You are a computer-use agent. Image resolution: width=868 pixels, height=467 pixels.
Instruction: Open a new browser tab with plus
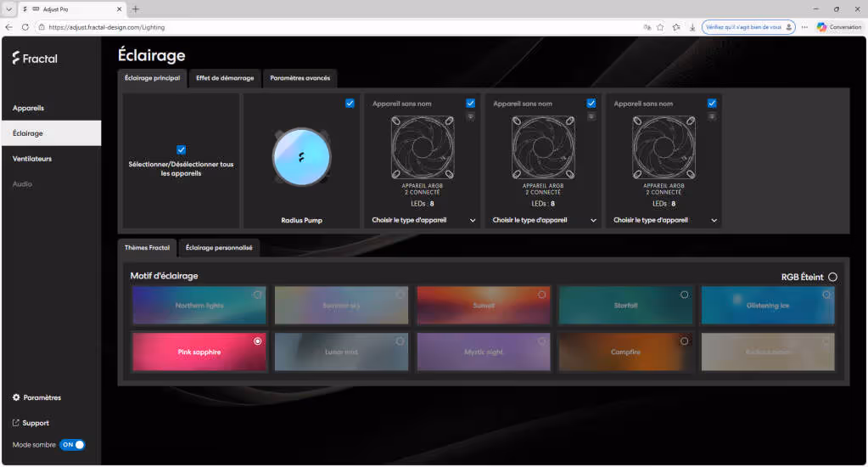tap(136, 8)
